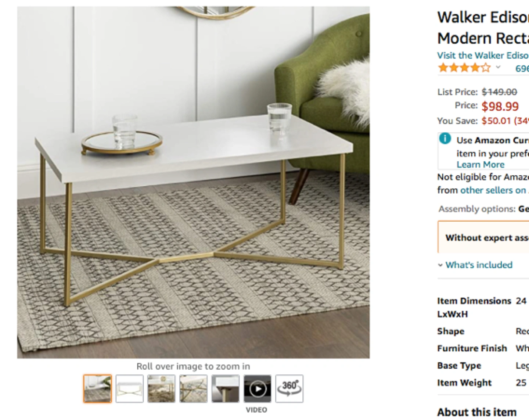Click the VIDEO label below thumbnails
The width and height of the screenshot is (529, 420).
pyautogui.click(x=256, y=410)
